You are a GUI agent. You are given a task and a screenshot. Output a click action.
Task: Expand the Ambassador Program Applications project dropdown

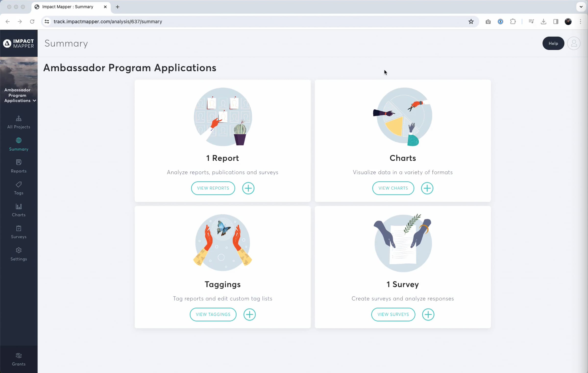tap(34, 101)
